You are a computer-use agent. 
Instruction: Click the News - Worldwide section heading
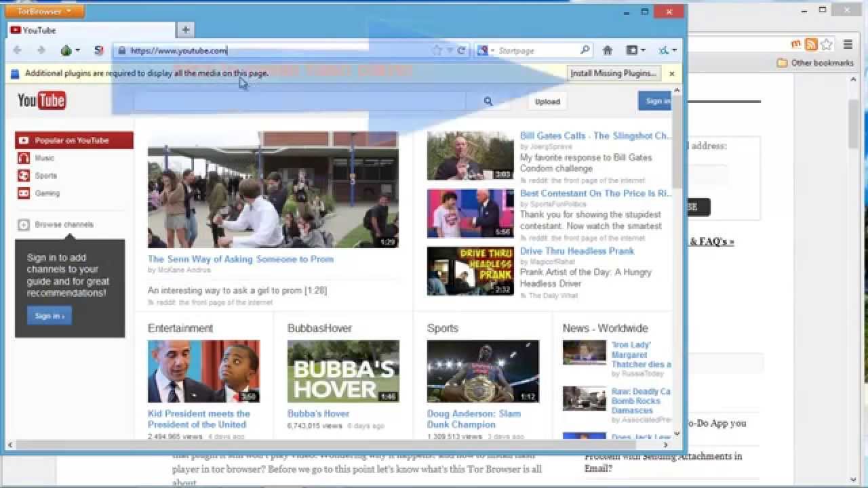click(x=606, y=328)
